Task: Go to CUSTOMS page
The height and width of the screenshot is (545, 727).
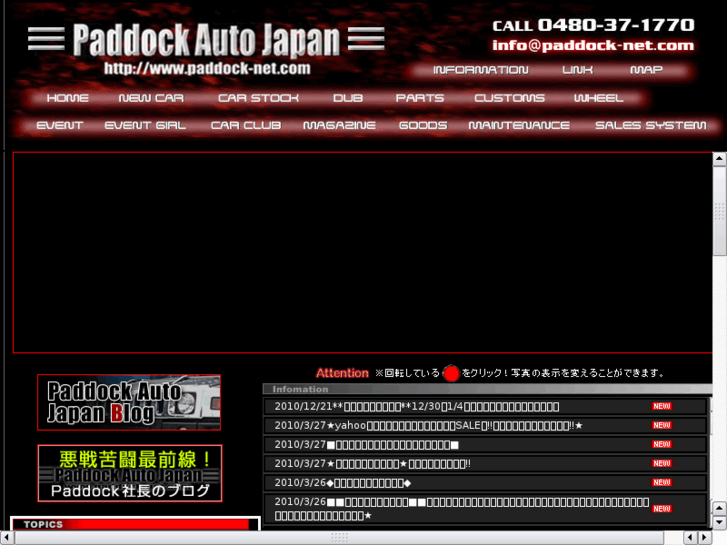Action: pos(510,98)
